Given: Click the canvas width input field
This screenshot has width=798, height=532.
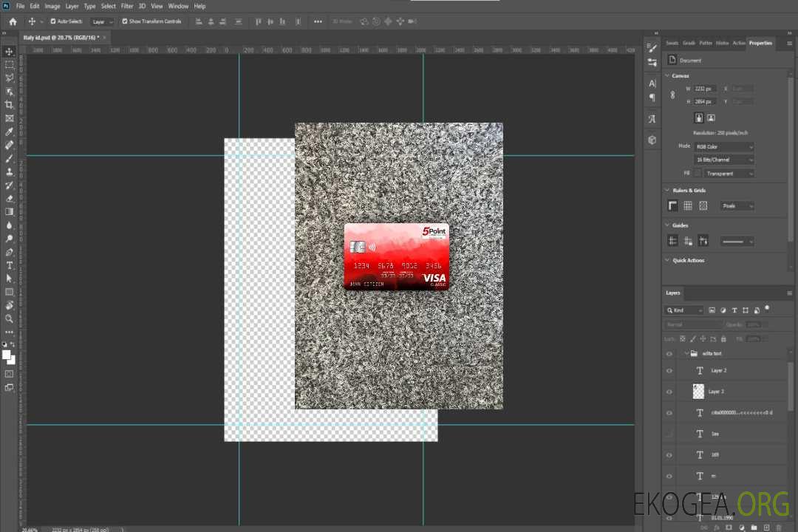Looking at the screenshot, I should coord(705,89).
